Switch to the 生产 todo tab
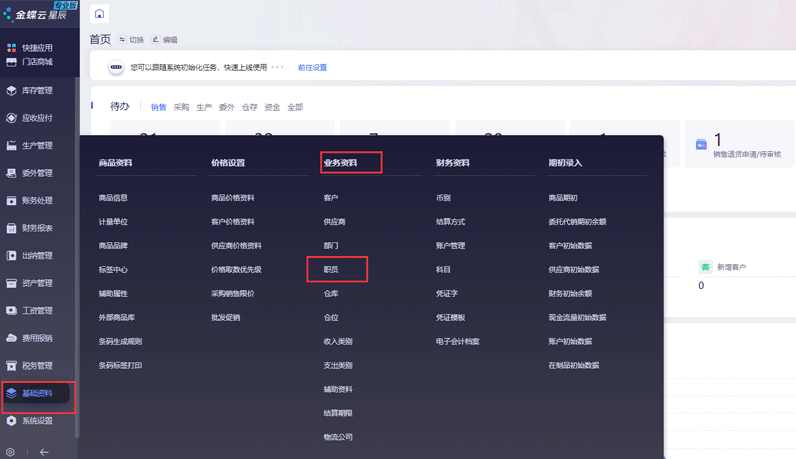 click(x=204, y=107)
